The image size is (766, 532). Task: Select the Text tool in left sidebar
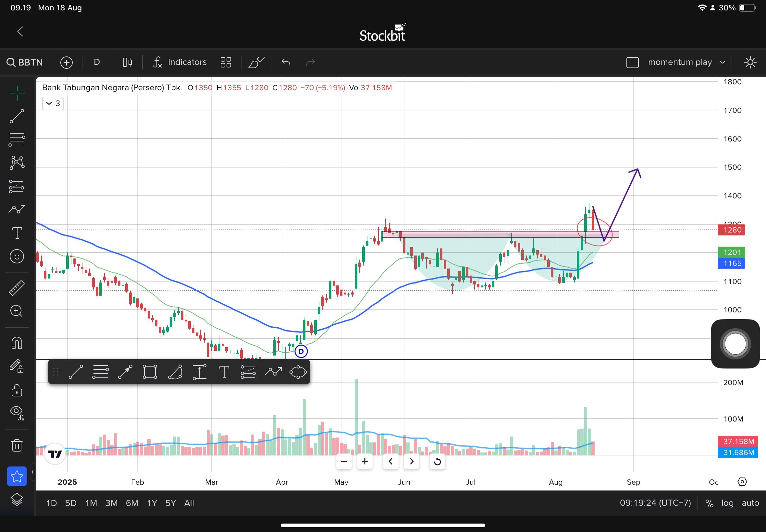coord(17,233)
